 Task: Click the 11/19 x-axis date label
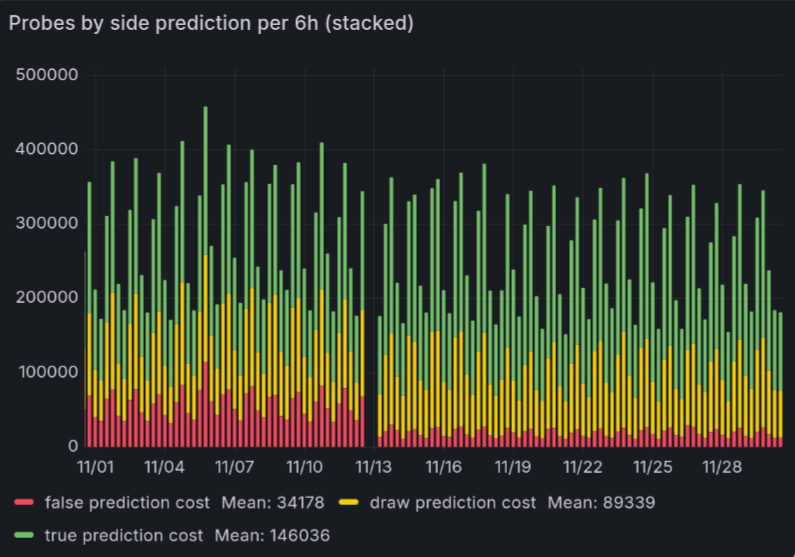513,468
